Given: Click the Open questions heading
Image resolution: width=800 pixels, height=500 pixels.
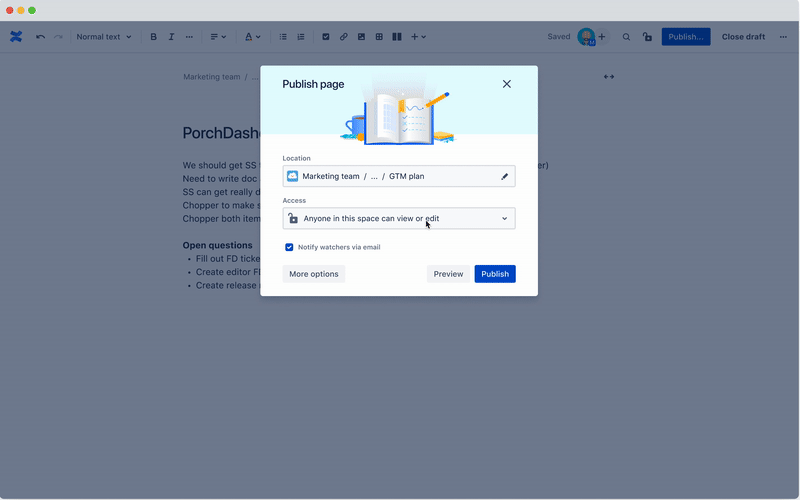Looking at the screenshot, I should (217, 245).
